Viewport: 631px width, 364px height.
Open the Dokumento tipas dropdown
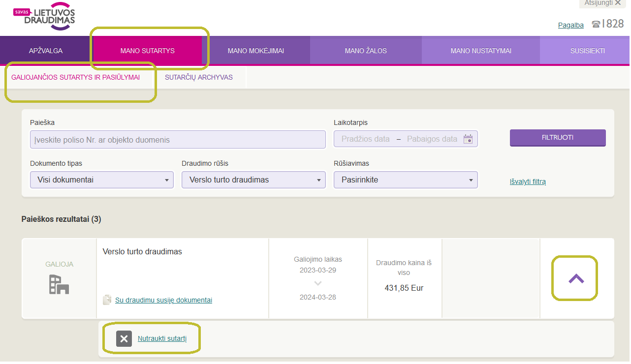click(102, 180)
